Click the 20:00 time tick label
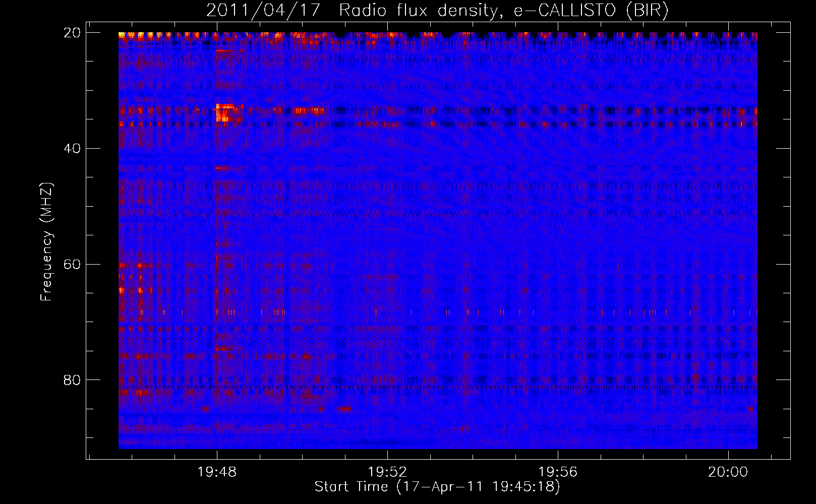 (x=728, y=472)
